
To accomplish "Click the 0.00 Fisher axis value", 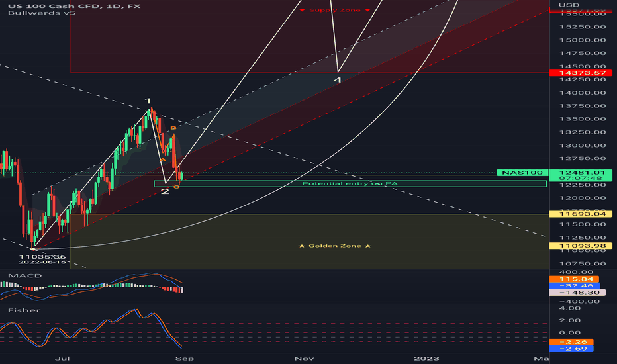I will [570, 332].
